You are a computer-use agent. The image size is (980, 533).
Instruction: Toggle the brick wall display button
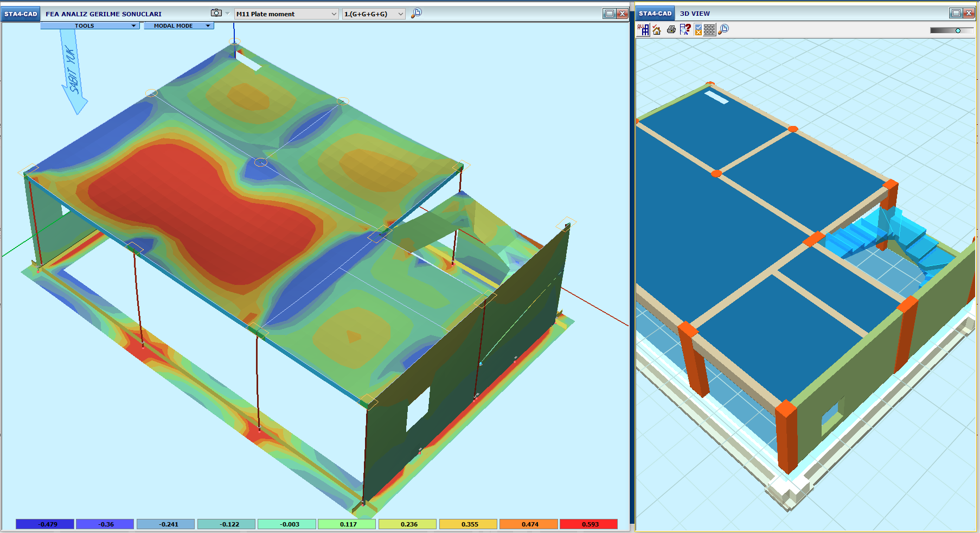709,30
